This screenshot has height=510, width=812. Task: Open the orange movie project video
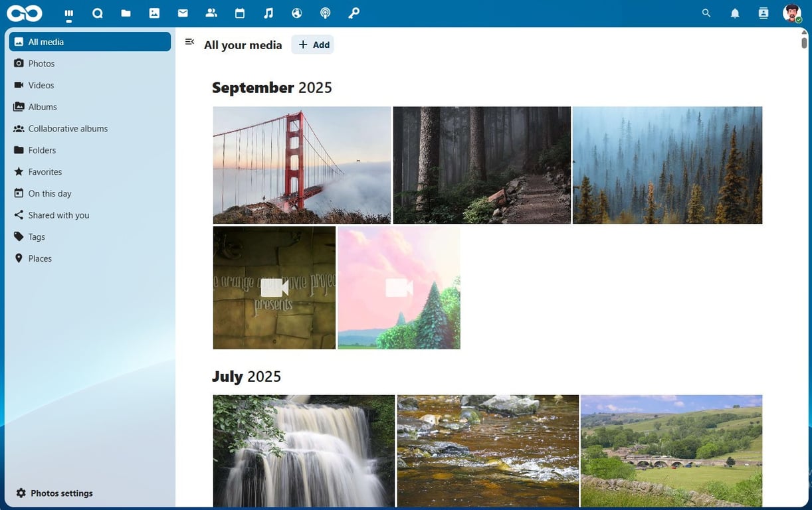(274, 288)
